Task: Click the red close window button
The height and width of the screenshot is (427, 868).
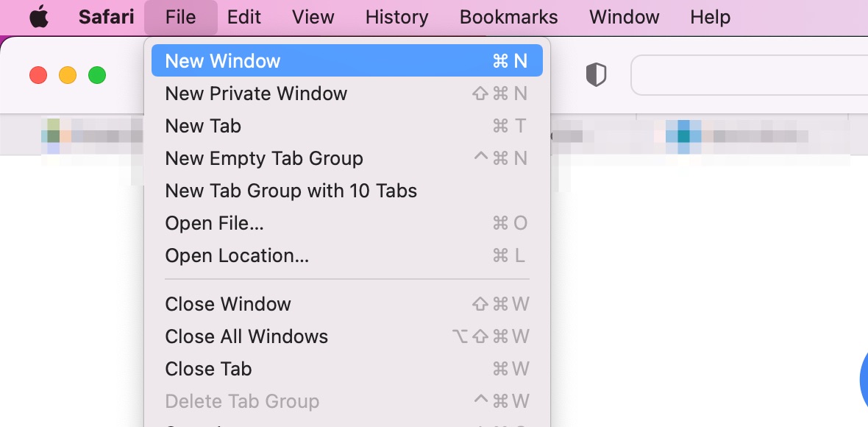Action: coord(38,75)
